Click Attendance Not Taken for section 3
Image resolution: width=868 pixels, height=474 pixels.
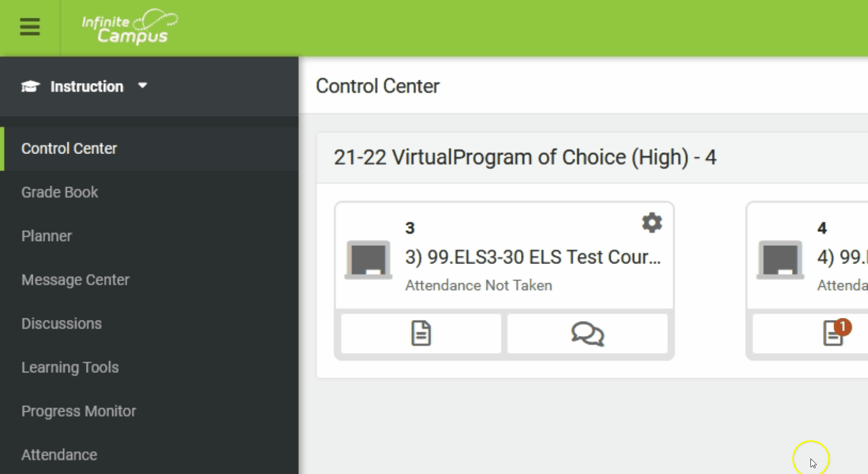click(479, 285)
